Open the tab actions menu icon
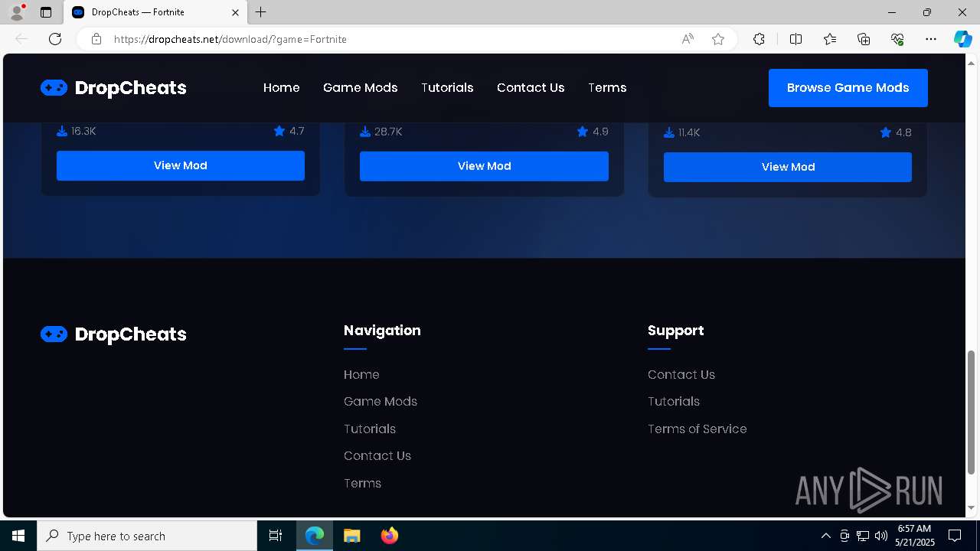980x551 pixels. click(x=46, y=12)
